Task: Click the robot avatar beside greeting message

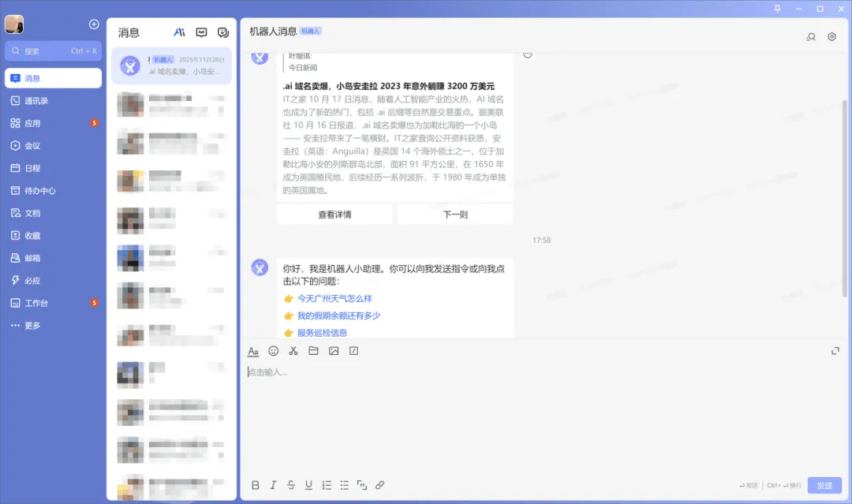Action: [x=260, y=267]
